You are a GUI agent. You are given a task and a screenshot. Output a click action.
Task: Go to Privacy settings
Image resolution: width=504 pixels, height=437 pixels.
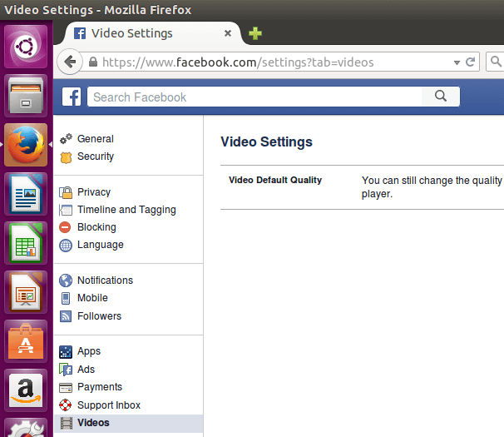tap(94, 192)
